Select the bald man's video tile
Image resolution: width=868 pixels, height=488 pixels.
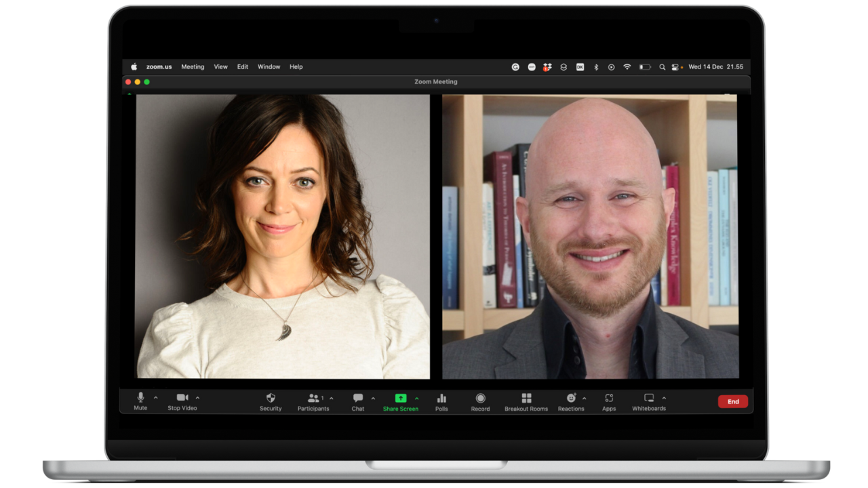pyautogui.click(x=590, y=236)
